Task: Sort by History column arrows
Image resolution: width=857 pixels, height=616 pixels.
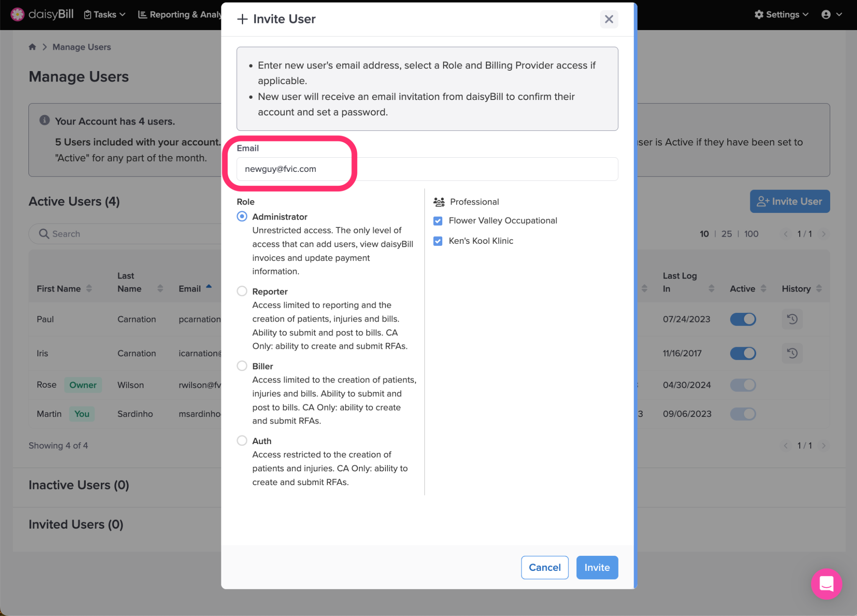Action: point(819,289)
